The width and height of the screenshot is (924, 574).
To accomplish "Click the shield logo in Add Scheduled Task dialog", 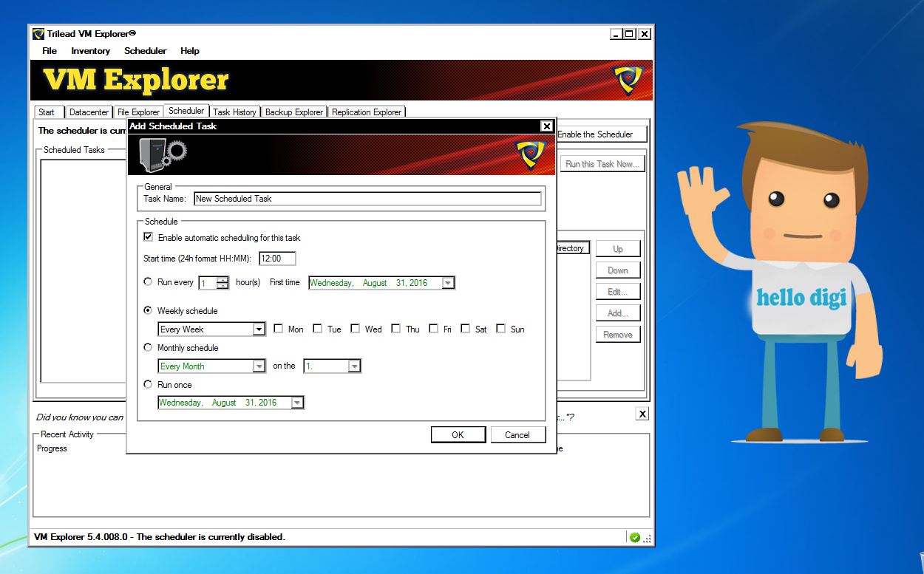I will click(531, 154).
